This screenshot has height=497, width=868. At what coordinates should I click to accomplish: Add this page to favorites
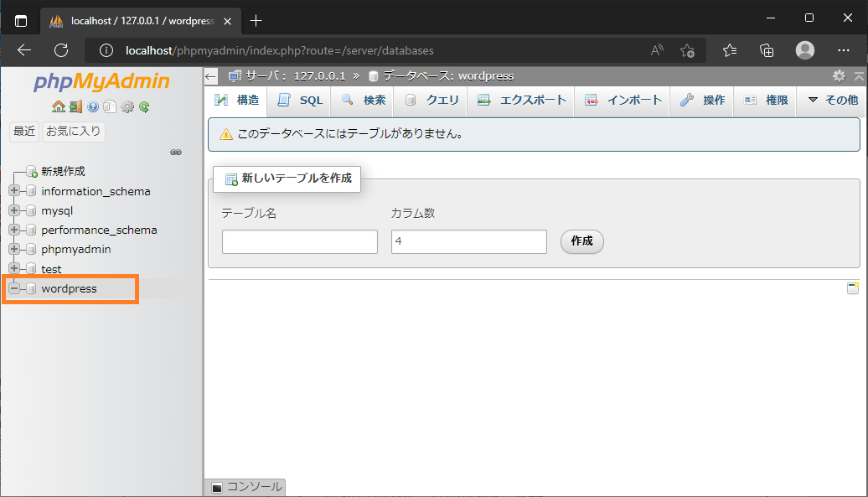click(x=688, y=50)
